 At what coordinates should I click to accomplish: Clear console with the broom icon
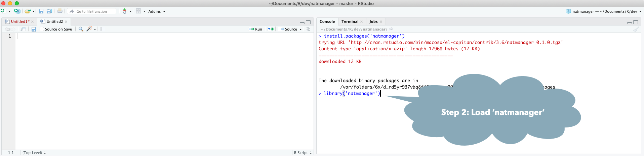(x=636, y=29)
